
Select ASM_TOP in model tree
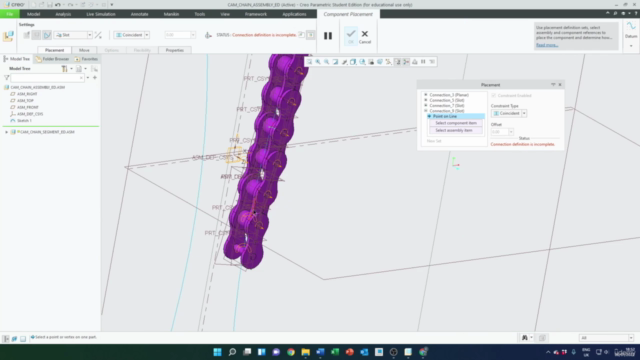tap(25, 100)
